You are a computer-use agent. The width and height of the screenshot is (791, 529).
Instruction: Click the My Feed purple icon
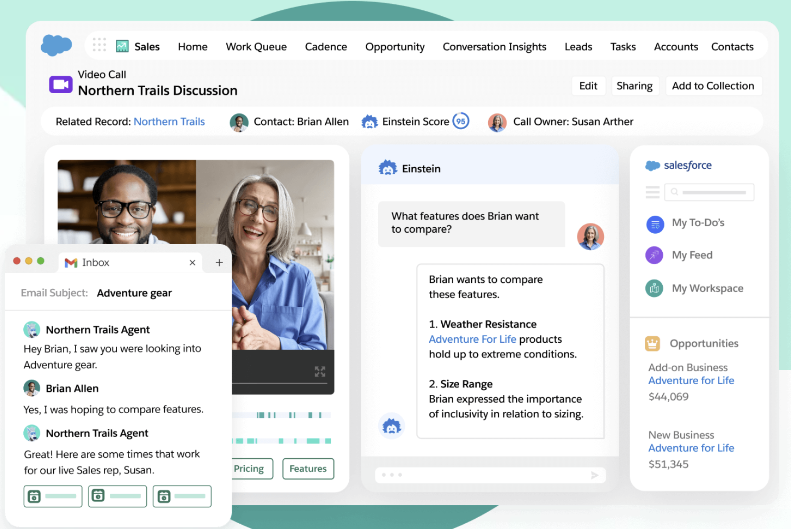click(x=654, y=255)
